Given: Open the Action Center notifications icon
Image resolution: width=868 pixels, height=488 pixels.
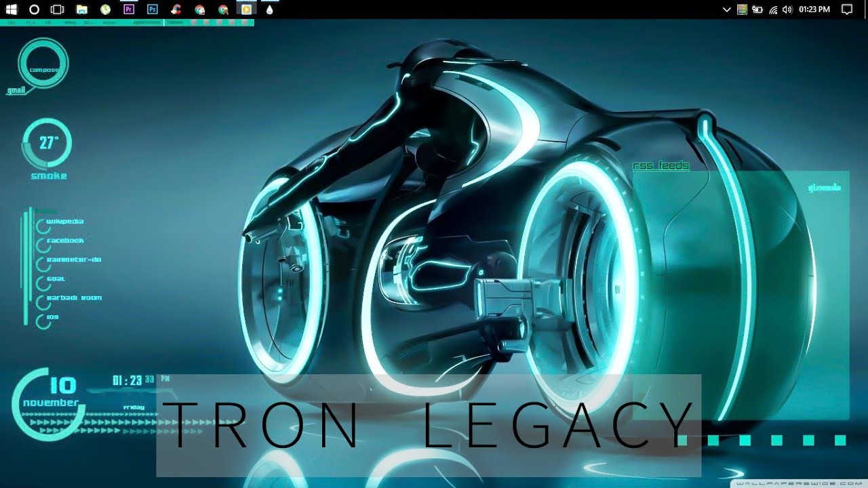Looking at the screenshot, I should (847, 9).
